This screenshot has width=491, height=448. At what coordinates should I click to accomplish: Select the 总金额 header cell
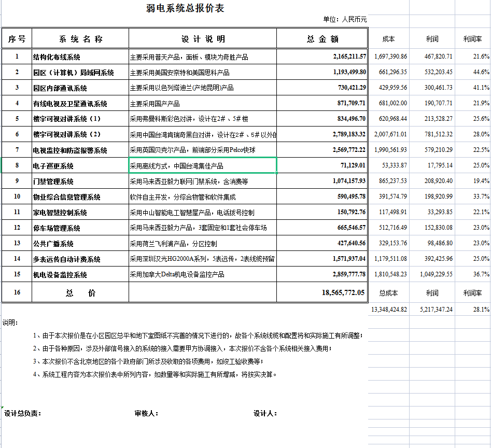click(x=322, y=39)
